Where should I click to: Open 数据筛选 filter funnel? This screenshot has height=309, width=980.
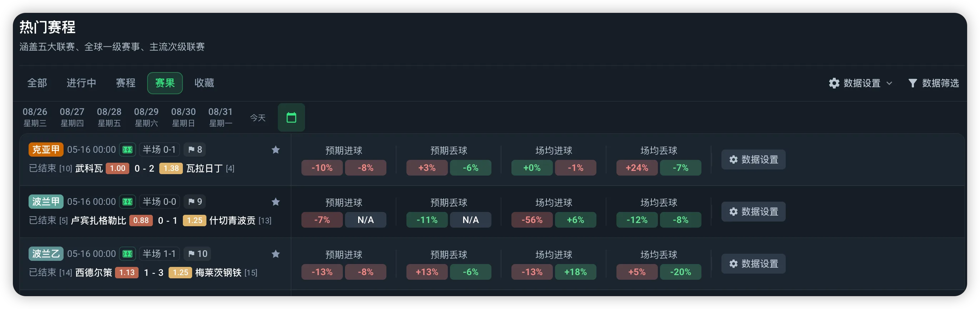[x=933, y=83]
